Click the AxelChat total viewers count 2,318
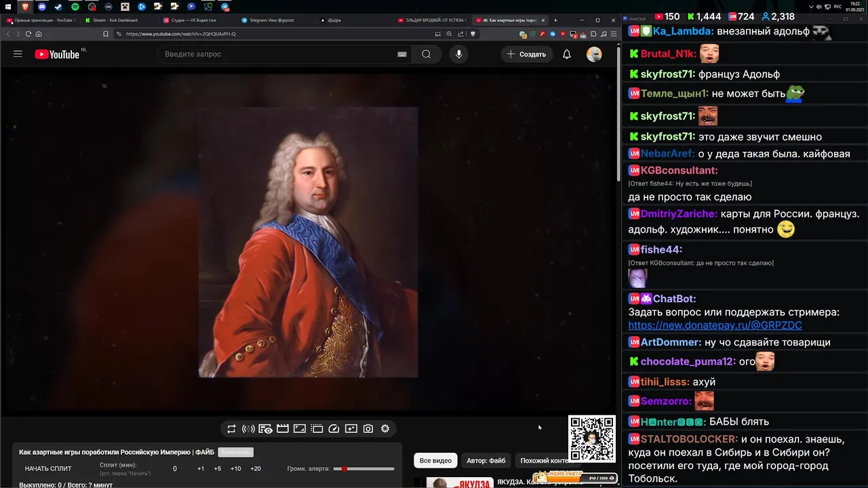The image size is (868, 488). click(777, 16)
